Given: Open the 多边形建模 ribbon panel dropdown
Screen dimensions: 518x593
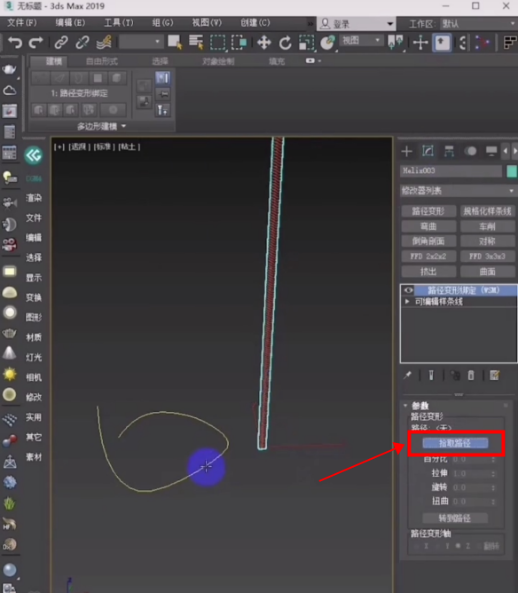Looking at the screenshot, I should [x=101, y=126].
